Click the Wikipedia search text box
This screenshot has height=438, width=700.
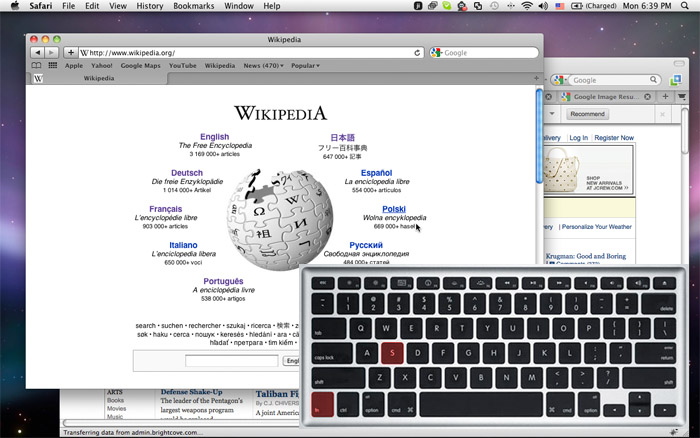click(x=232, y=361)
